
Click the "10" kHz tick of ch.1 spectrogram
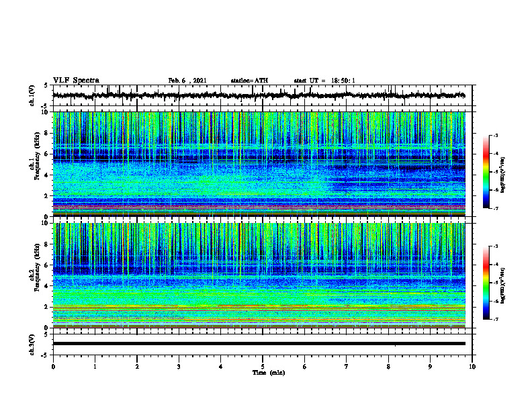(x=46, y=112)
